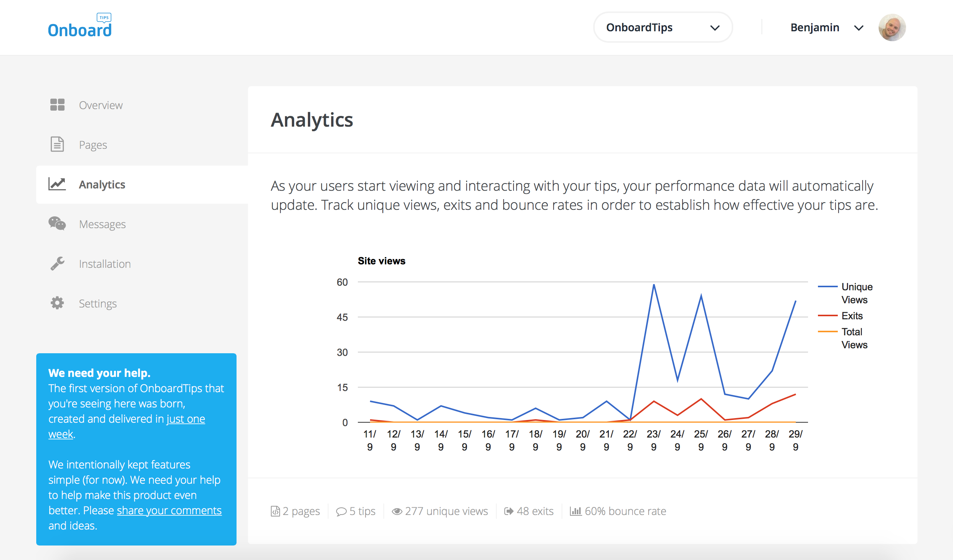Image resolution: width=953 pixels, height=560 pixels.
Task: Click the Installation wrench icon
Action: (x=58, y=264)
